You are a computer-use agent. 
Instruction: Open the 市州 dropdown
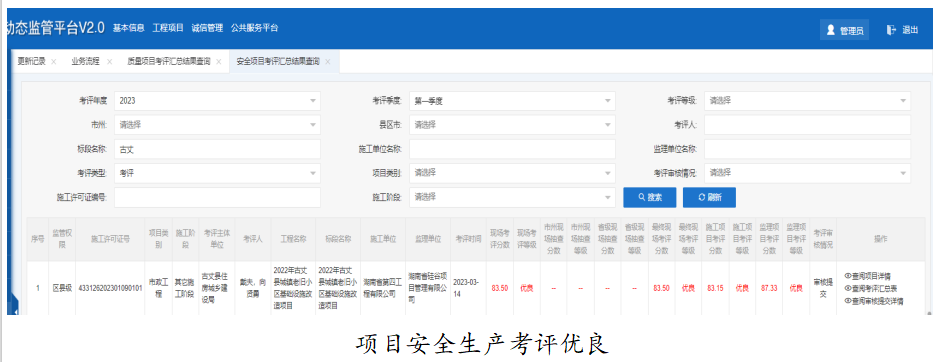pos(217,125)
